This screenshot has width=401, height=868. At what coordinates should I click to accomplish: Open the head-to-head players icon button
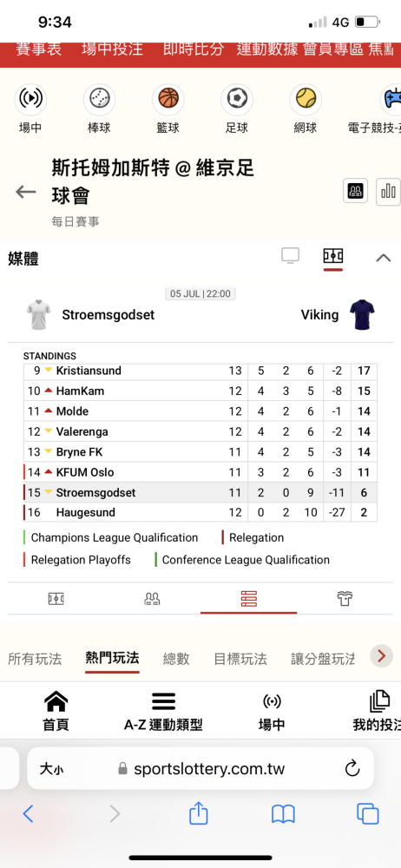355,192
